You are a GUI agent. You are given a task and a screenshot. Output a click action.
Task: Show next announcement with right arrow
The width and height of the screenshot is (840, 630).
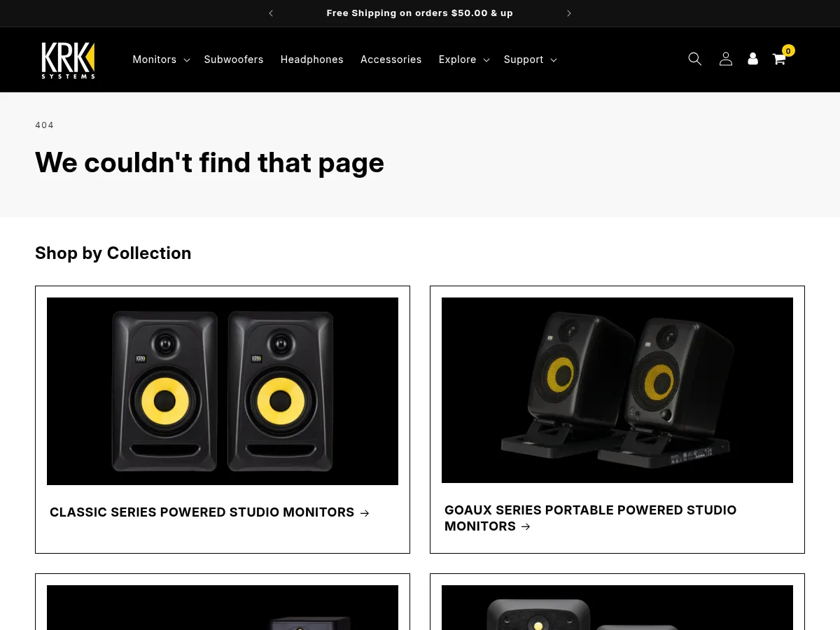pyautogui.click(x=569, y=13)
